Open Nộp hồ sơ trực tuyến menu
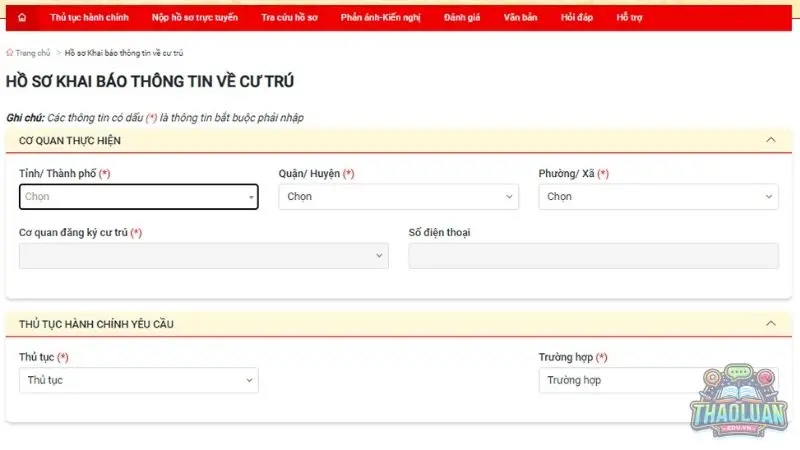800x450 pixels. tap(194, 17)
